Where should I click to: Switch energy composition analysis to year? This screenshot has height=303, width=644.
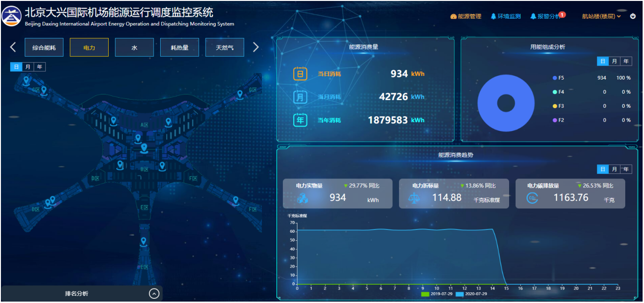(626, 61)
